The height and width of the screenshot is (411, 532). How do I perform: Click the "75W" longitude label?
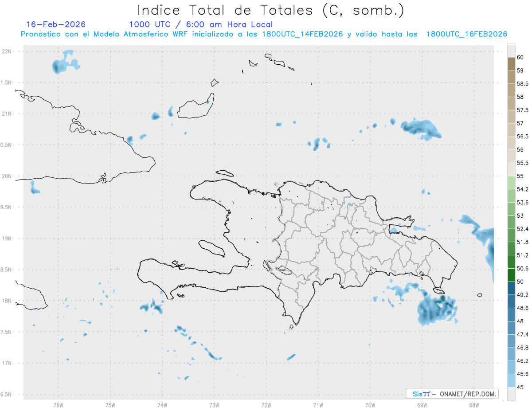point(110,405)
